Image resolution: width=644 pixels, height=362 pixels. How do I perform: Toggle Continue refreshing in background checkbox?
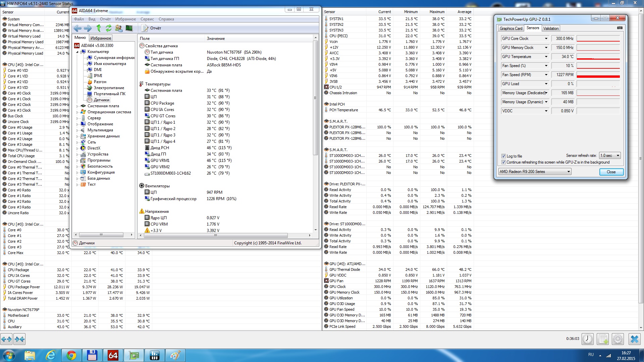503,162
